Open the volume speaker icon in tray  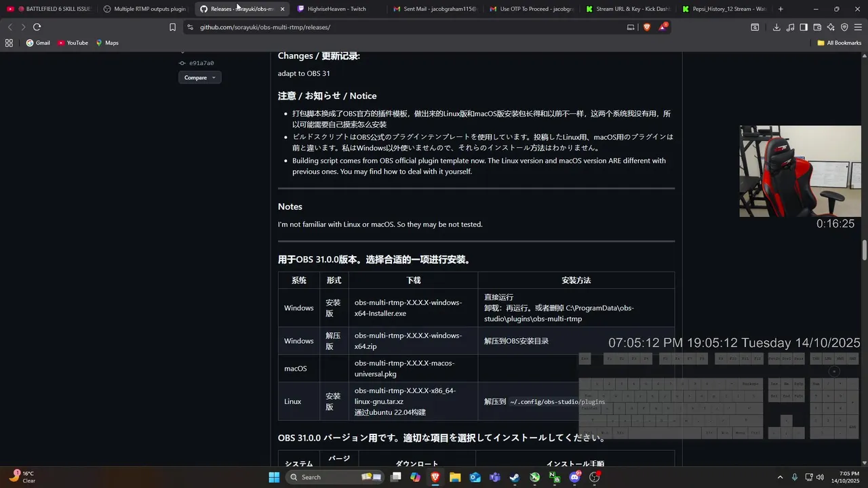coord(820,477)
